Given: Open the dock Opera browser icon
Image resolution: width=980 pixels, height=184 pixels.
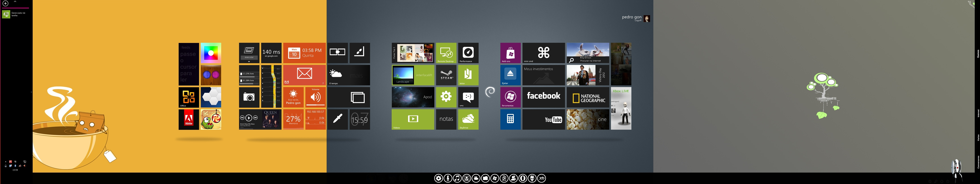Looking at the screenshot, I should (x=523, y=178).
